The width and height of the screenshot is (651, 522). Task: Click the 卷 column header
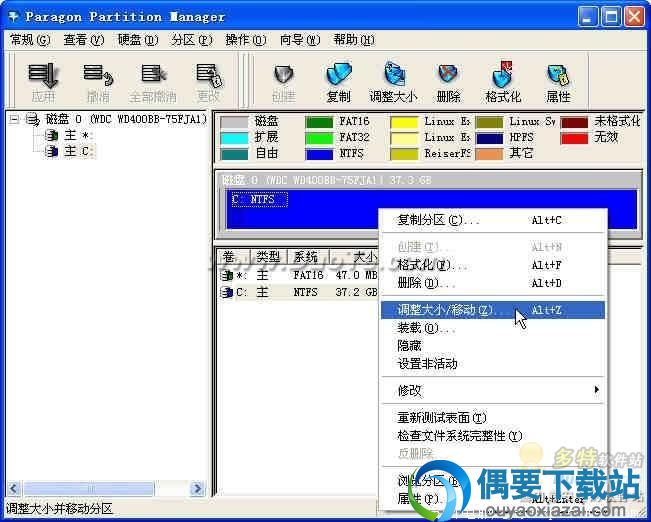click(234, 257)
